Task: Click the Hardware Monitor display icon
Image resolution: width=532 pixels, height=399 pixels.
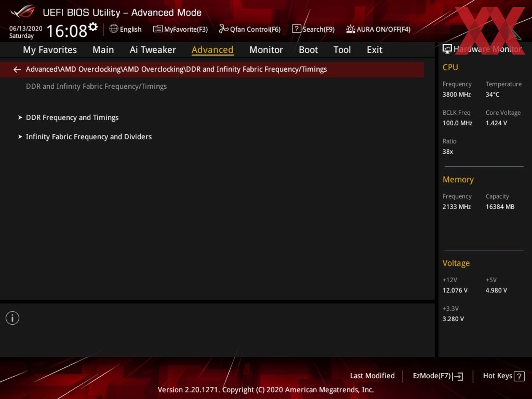Action: pos(447,49)
